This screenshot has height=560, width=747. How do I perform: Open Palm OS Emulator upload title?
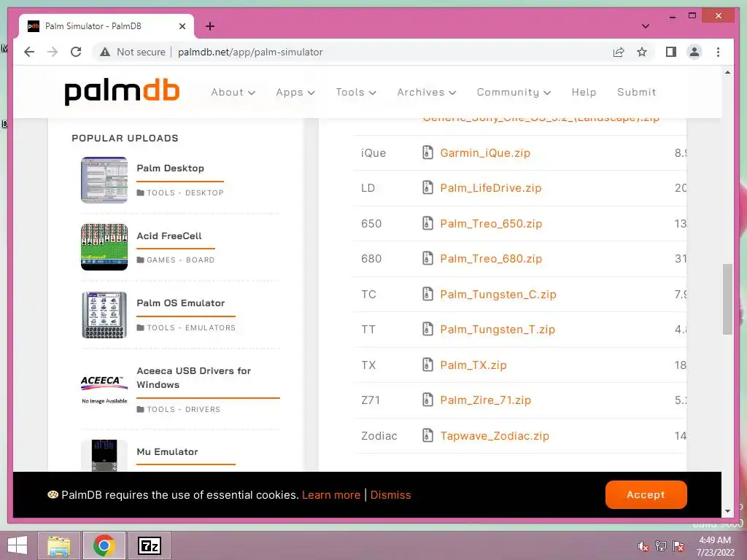click(181, 303)
